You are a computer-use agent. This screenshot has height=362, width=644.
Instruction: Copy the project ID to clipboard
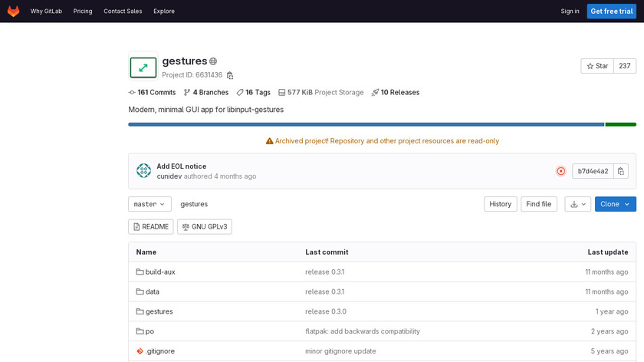click(x=230, y=75)
